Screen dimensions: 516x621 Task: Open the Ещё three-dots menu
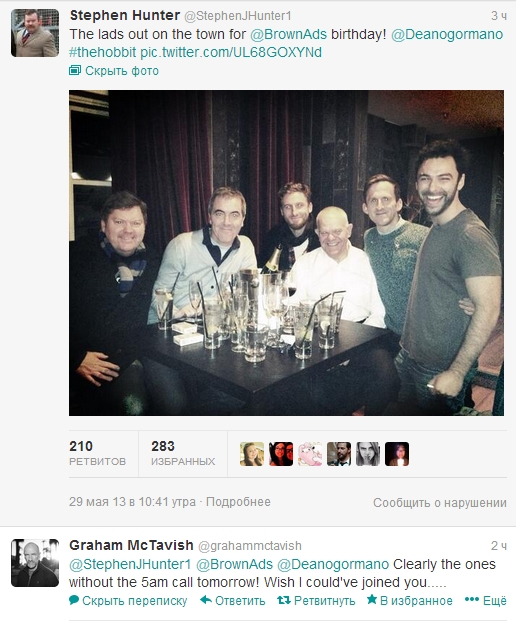click(486, 600)
